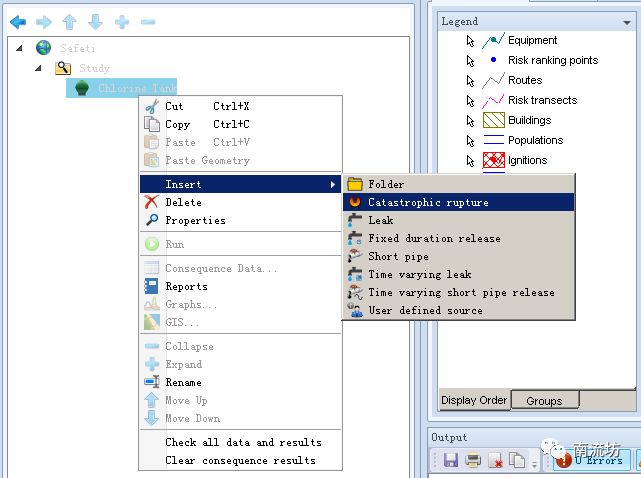Insert a Fixed duration release

pyautogui.click(x=459, y=238)
